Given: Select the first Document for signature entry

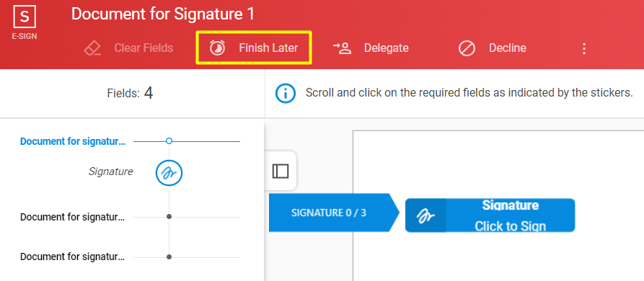Looking at the screenshot, I should pos(73,141).
